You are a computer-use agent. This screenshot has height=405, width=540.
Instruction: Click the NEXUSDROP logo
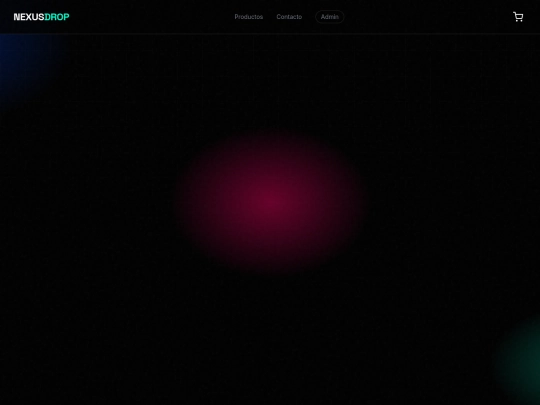pos(41,17)
